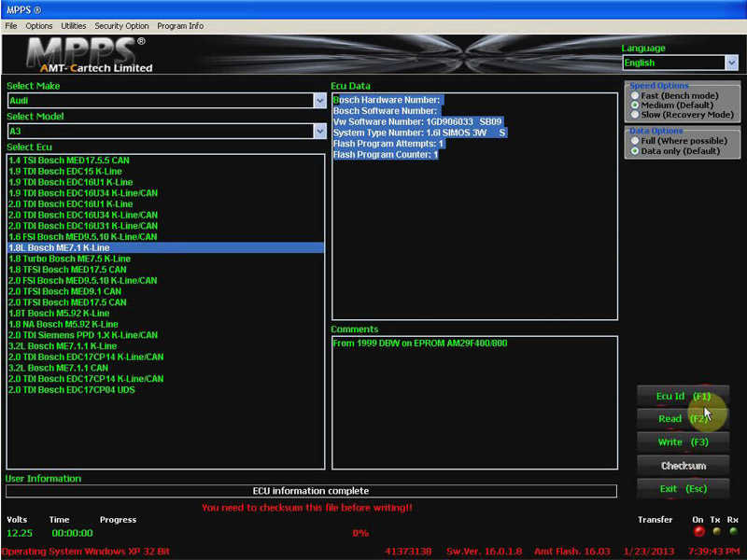Screen dimensions: 747x560
Task: Click the Operating System Windows XP status text
Action: point(86,552)
